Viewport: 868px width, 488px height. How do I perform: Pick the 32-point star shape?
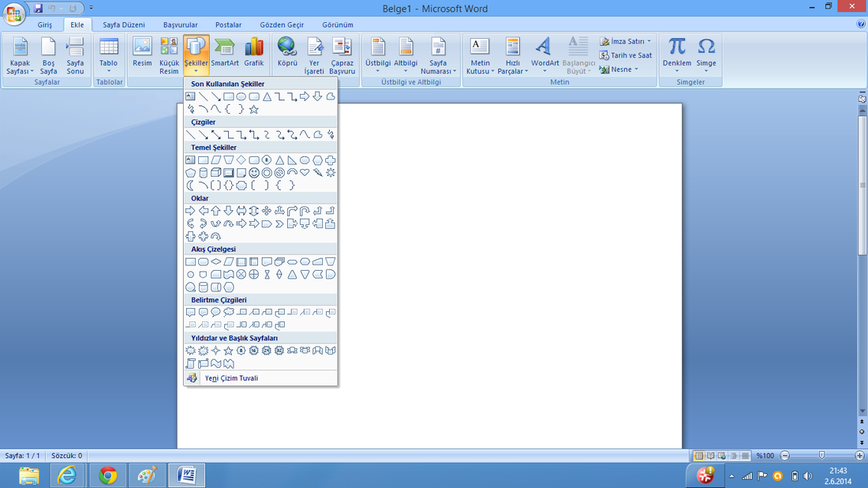[x=279, y=351]
